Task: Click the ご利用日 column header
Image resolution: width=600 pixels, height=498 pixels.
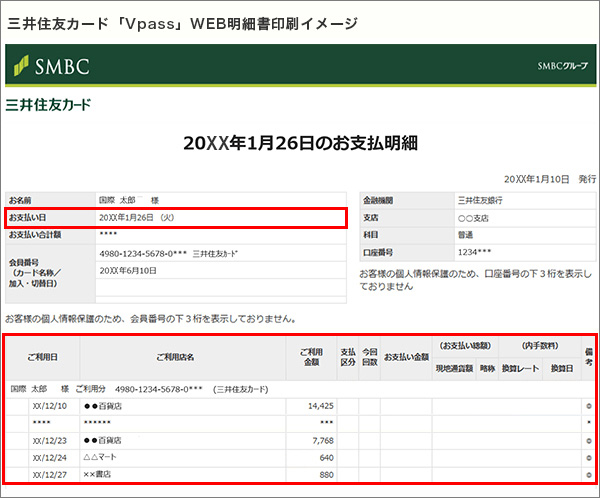Action: tap(42, 357)
